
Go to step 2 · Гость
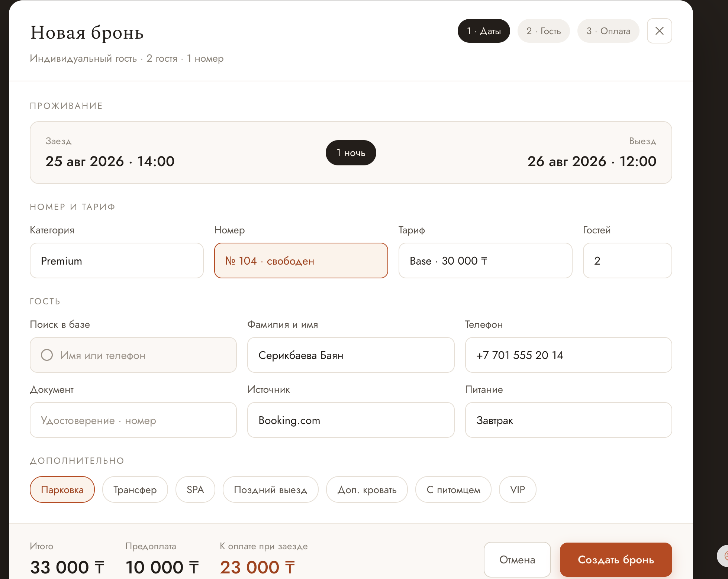click(544, 31)
